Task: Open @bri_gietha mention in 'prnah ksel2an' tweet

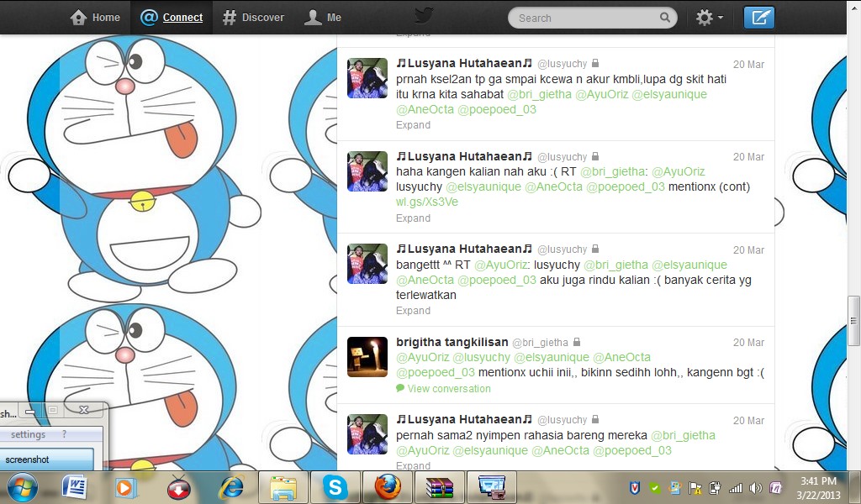Action: (539, 94)
